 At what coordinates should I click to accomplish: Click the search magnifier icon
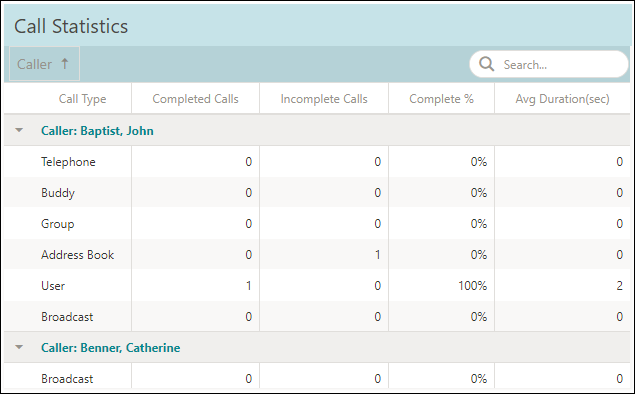486,64
